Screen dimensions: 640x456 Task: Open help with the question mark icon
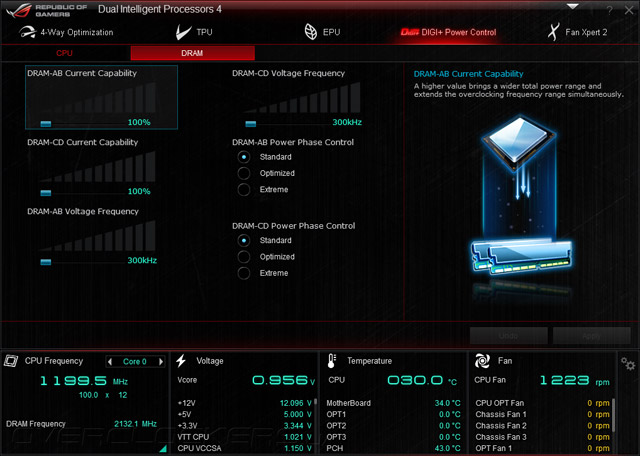[x=609, y=11]
